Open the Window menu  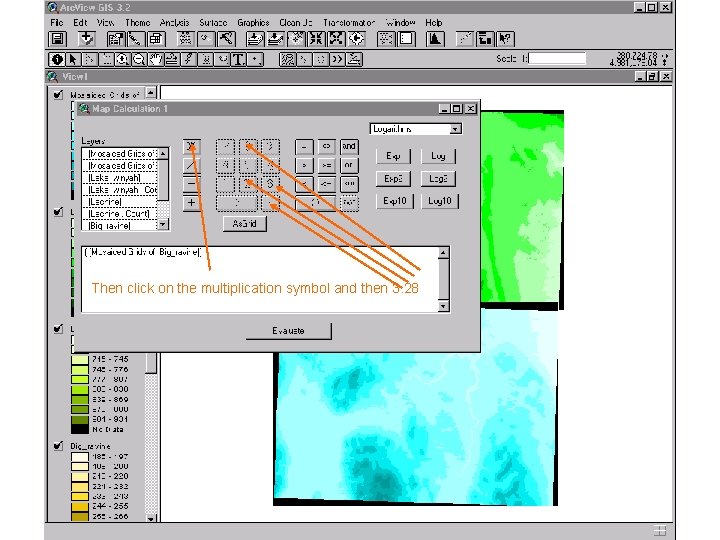[x=400, y=22]
